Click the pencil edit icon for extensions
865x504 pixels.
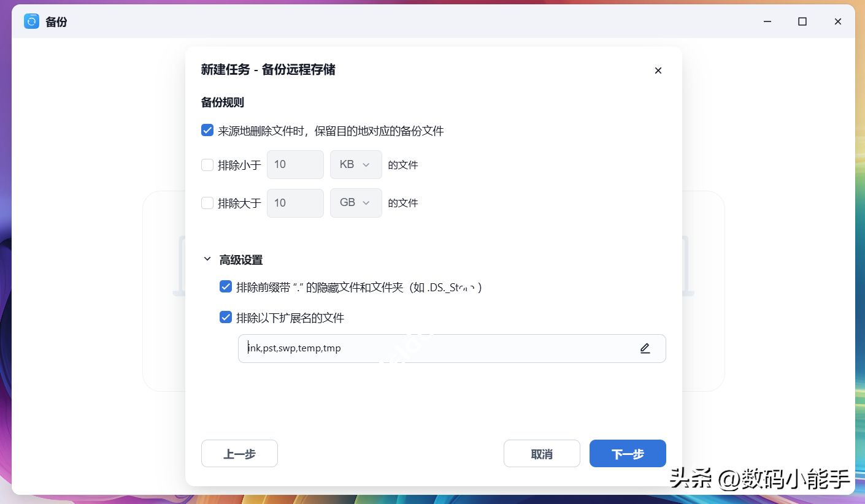pos(645,348)
